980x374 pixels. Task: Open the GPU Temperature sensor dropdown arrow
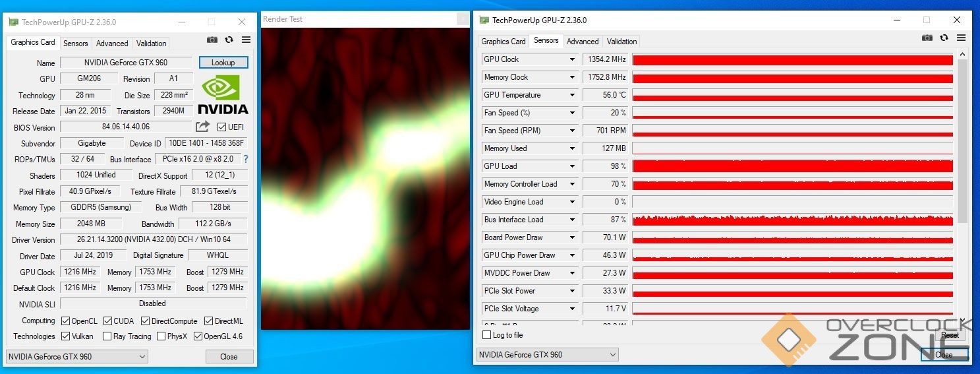tap(572, 95)
